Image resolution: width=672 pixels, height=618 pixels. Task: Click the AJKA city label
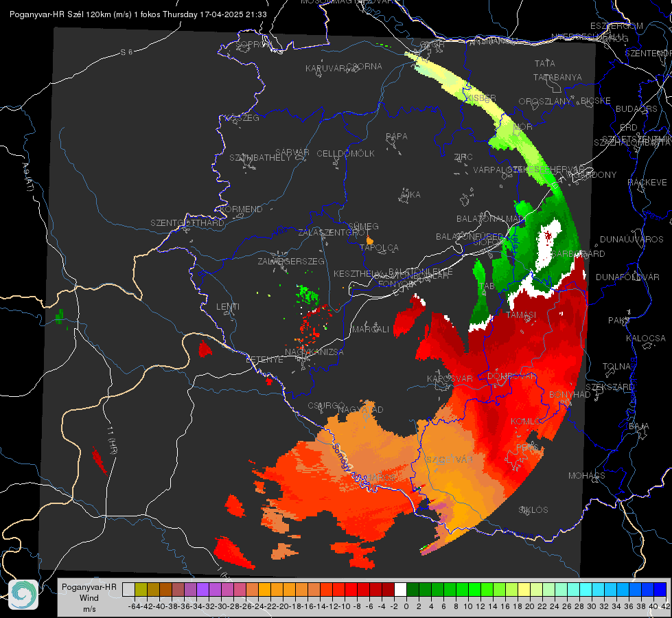(x=410, y=195)
